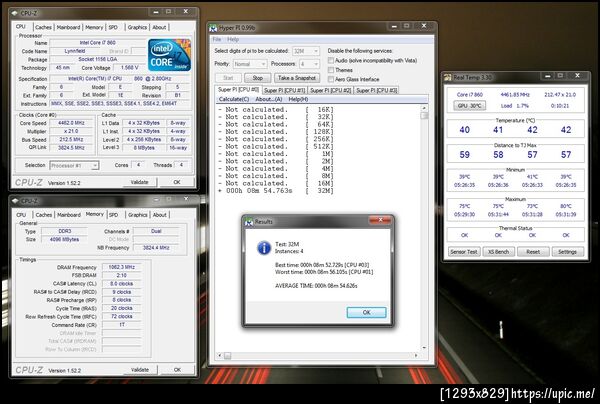The image size is (600, 404).
Task: Click Take a Snapshot button
Action: pyautogui.click(x=297, y=78)
